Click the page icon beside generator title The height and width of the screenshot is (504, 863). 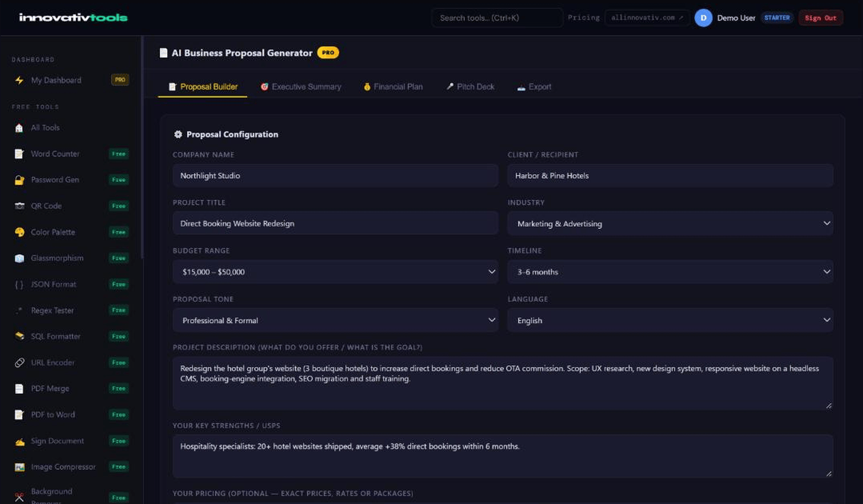(164, 53)
